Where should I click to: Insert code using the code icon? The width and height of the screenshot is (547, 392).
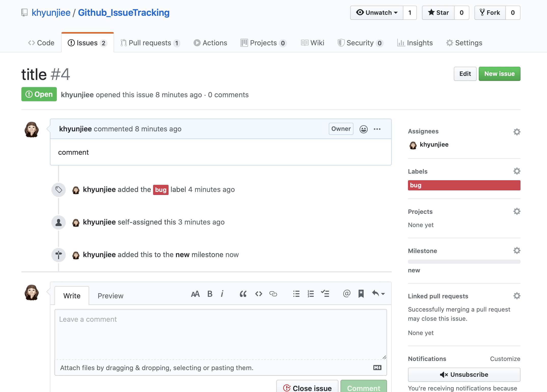(258, 294)
